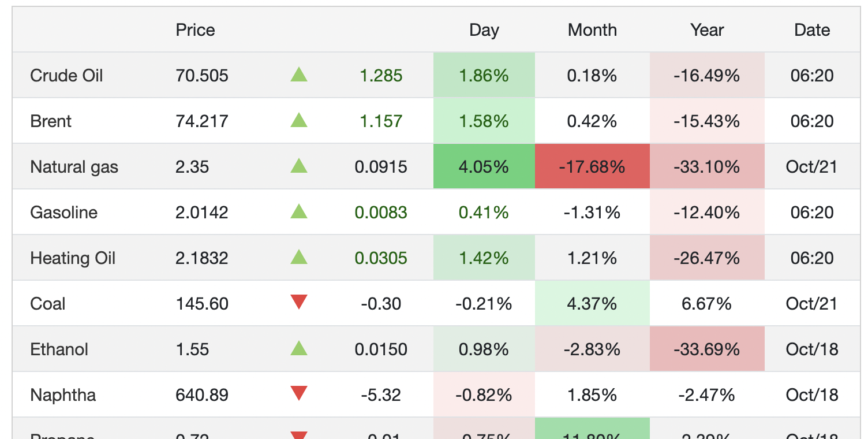
Task: Click Natural gas year change -33.10%
Action: (707, 167)
